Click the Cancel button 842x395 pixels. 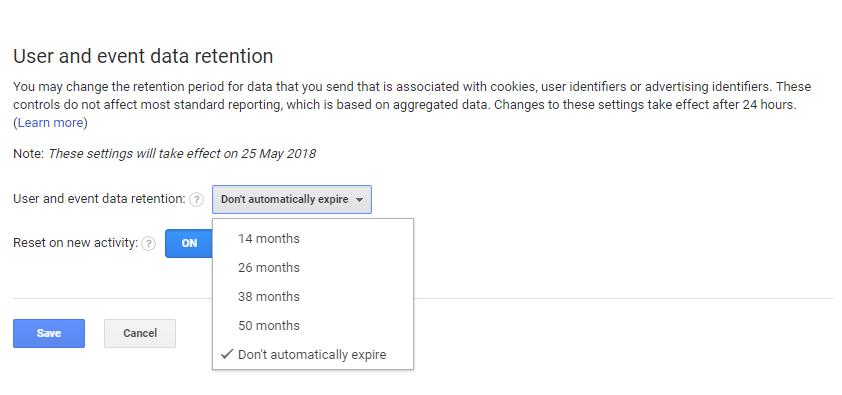[140, 333]
